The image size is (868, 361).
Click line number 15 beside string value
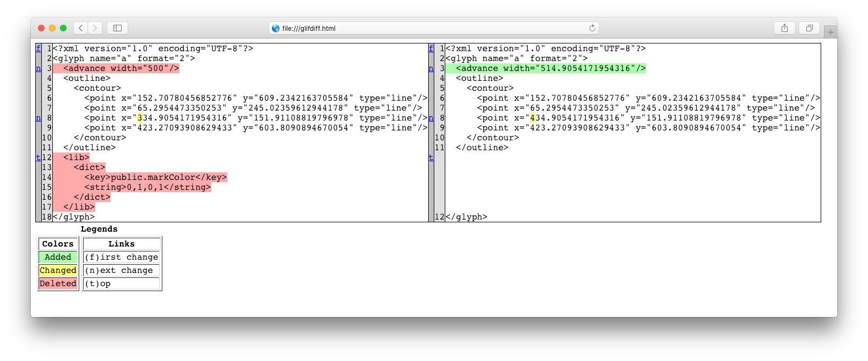(x=47, y=187)
